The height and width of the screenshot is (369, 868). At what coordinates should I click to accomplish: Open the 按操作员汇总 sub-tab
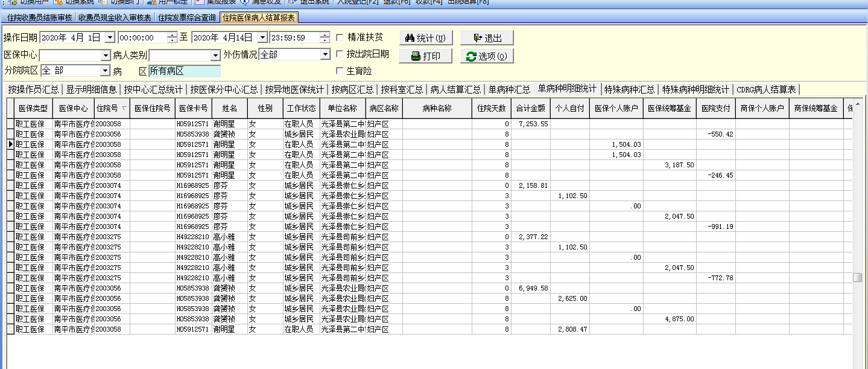click(33, 89)
